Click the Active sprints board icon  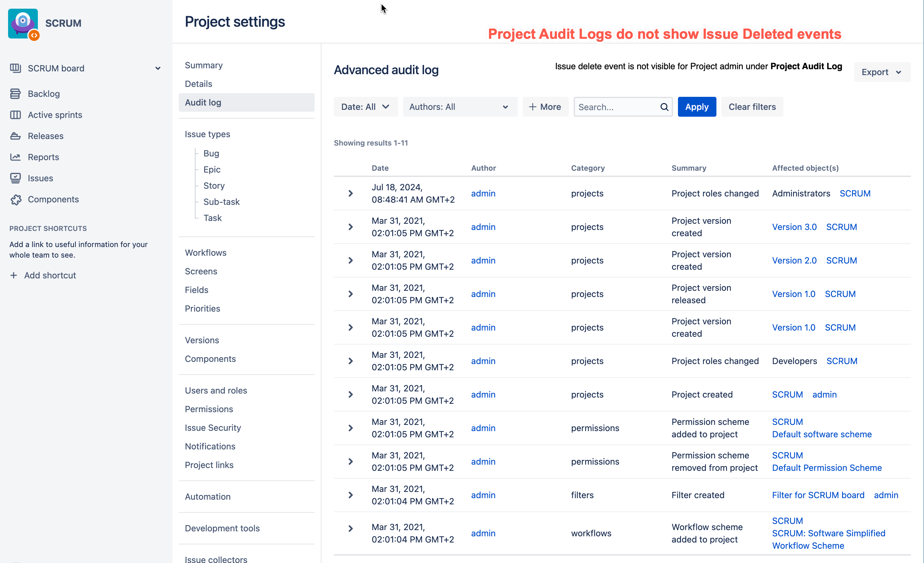coord(16,115)
